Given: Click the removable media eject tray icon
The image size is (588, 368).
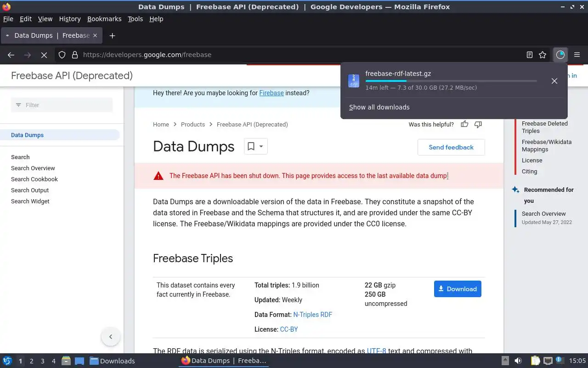Looking at the screenshot, I should click(505, 361).
